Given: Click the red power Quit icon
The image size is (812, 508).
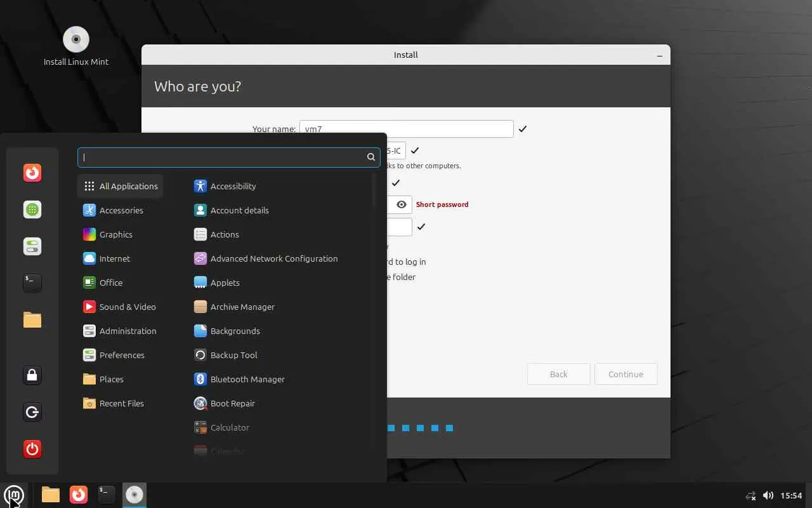Looking at the screenshot, I should (32, 449).
